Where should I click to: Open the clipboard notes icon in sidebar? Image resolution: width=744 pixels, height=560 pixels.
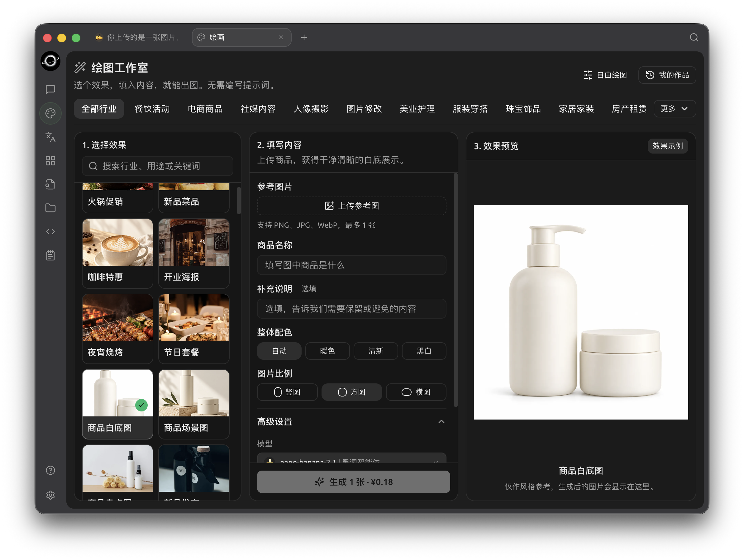pos(50,256)
